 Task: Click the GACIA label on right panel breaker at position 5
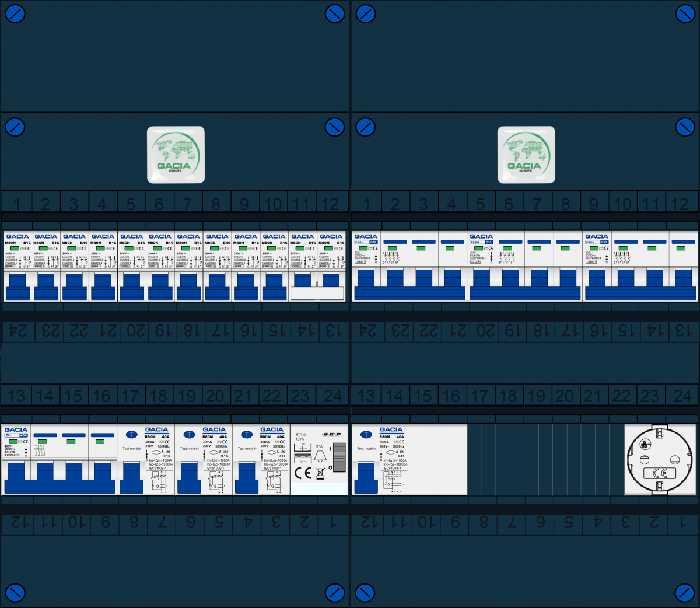(481, 236)
